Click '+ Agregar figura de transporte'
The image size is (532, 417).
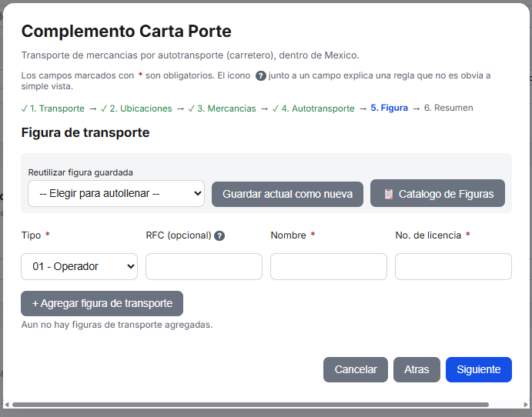click(x=102, y=303)
